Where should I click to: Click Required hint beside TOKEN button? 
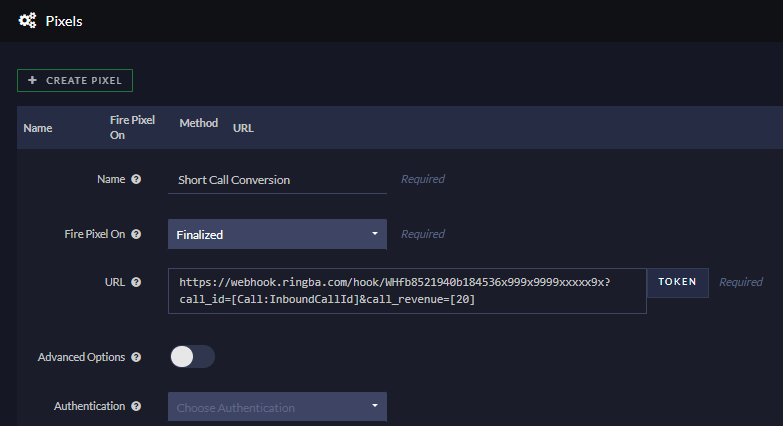click(741, 282)
